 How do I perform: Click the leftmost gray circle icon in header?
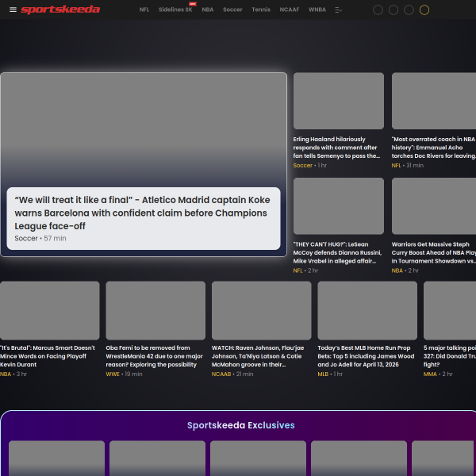[x=378, y=10]
